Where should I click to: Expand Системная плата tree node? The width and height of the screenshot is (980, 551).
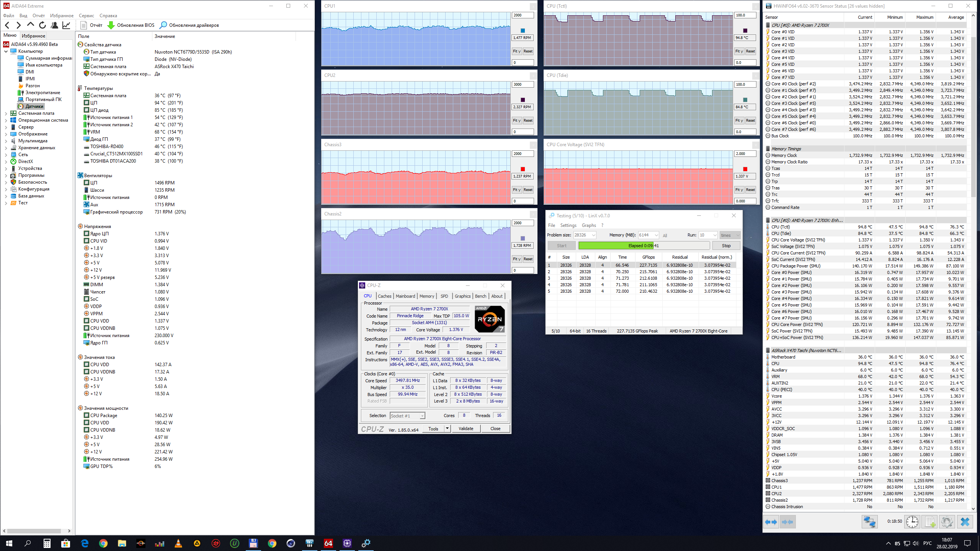point(6,113)
